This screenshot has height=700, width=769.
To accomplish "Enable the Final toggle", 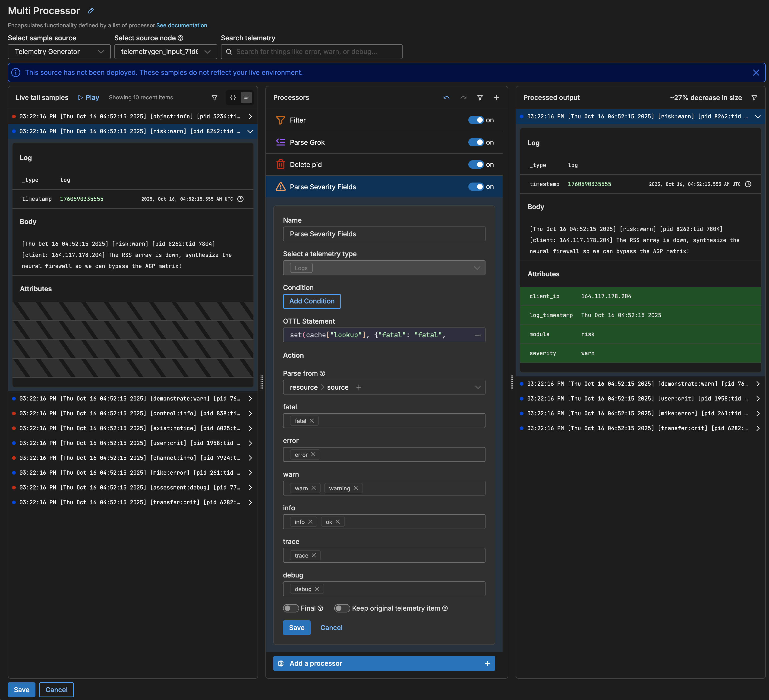I will click(x=291, y=608).
